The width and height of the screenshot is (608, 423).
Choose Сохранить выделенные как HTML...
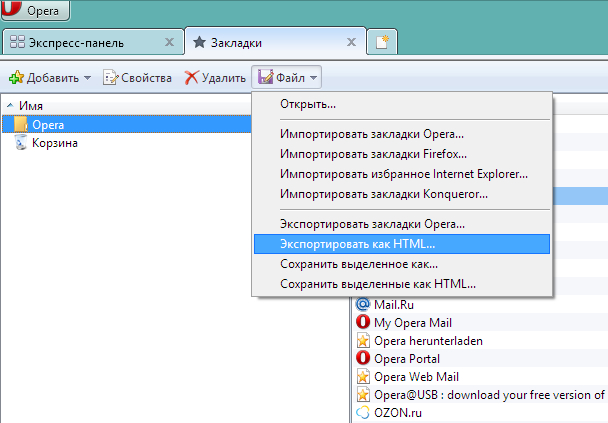click(x=402, y=284)
